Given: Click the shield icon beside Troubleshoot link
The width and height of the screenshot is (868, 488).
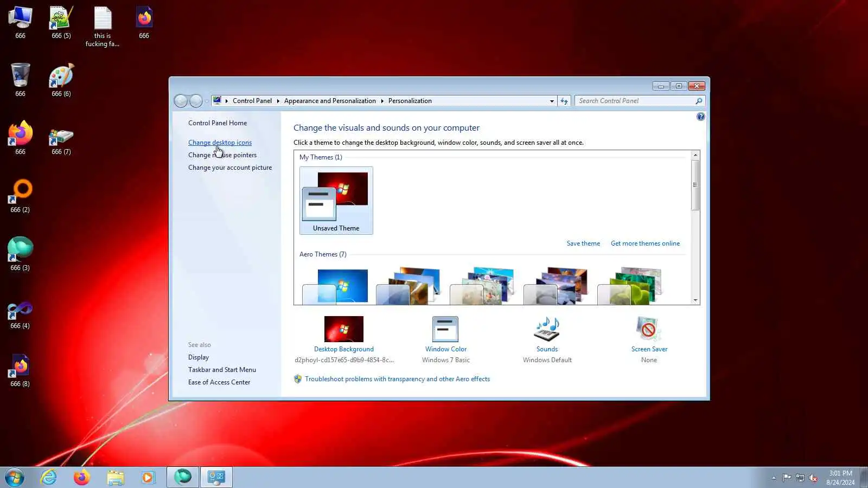Looking at the screenshot, I should (x=298, y=379).
